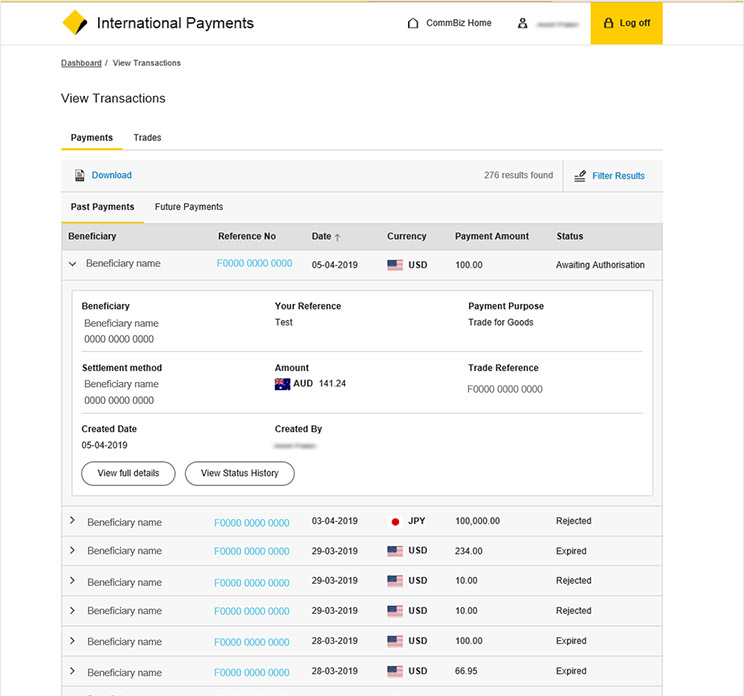Click the 'Awaiting Authorisation' status text
The height and width of the screenshot is (696, 744).
pos(600,265)
